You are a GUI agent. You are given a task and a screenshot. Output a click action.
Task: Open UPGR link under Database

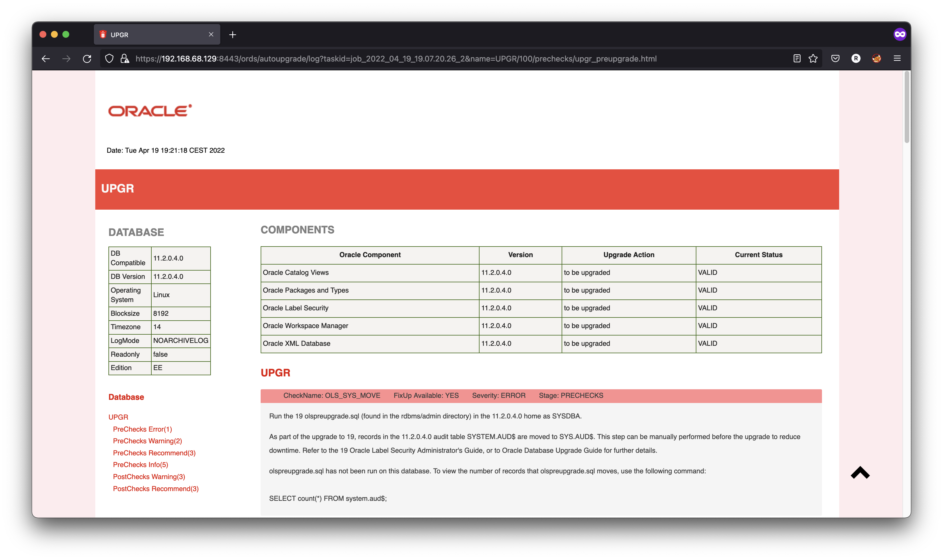click(x=118, y=417)
